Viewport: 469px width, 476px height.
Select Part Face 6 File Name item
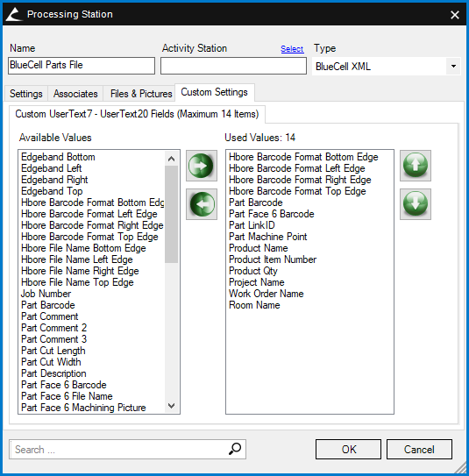(x=67, y=396)
